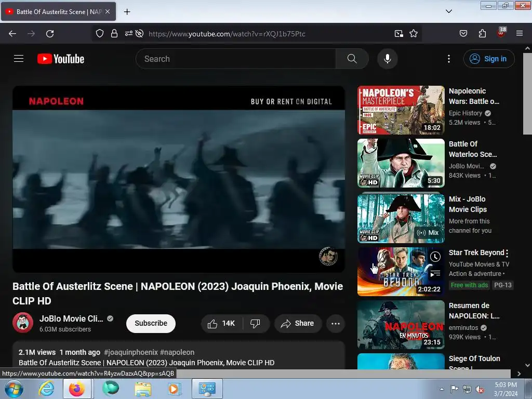Focus the YouTube search field
This screenshot has width=532, height=399.
235,59
